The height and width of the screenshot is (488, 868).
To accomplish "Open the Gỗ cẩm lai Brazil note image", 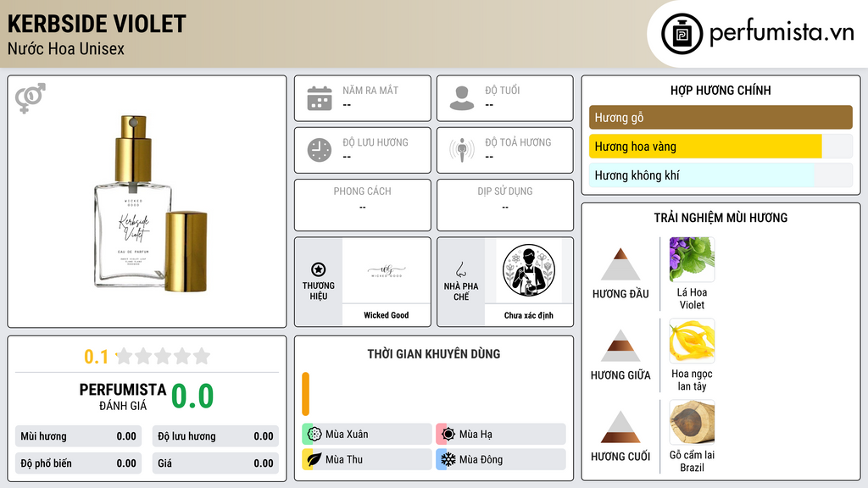I will coord(692,422).
